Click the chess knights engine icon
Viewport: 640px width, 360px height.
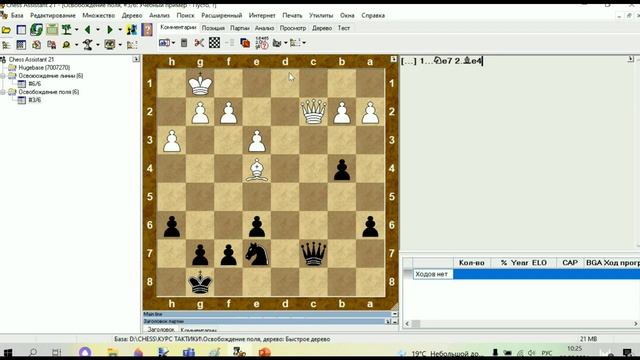point(132,29)
